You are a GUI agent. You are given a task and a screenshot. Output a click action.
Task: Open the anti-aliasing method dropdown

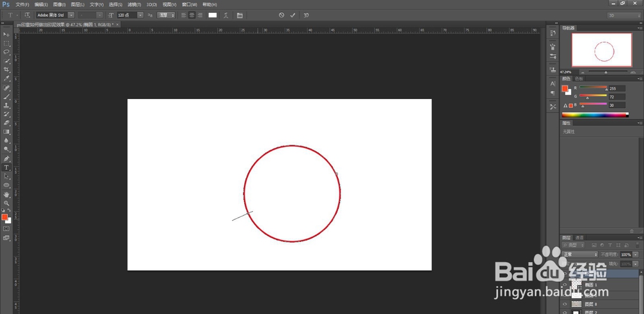[166, 15]
